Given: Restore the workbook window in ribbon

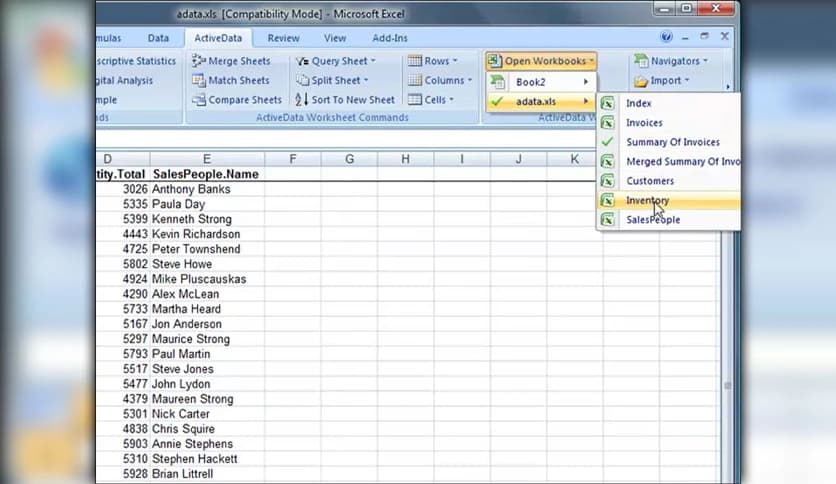Looking at the screenshot, I should 705,36.
